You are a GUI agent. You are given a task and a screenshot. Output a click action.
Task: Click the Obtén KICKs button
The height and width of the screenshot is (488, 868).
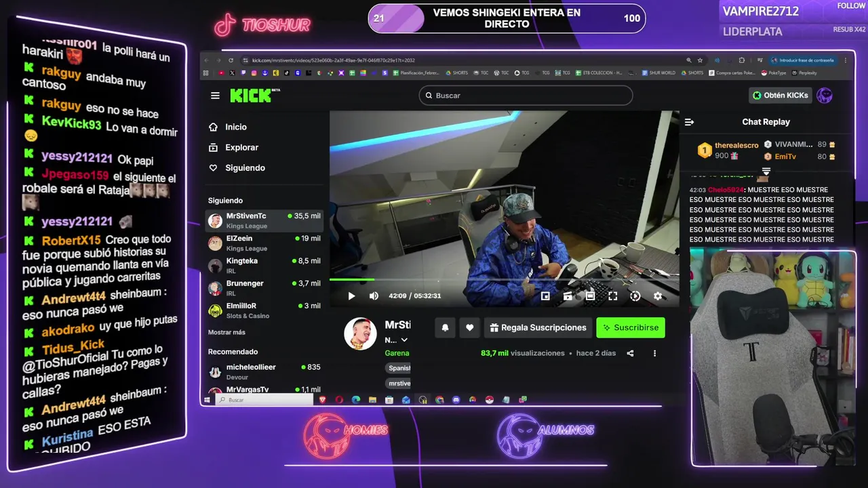(x=781, y=96)
